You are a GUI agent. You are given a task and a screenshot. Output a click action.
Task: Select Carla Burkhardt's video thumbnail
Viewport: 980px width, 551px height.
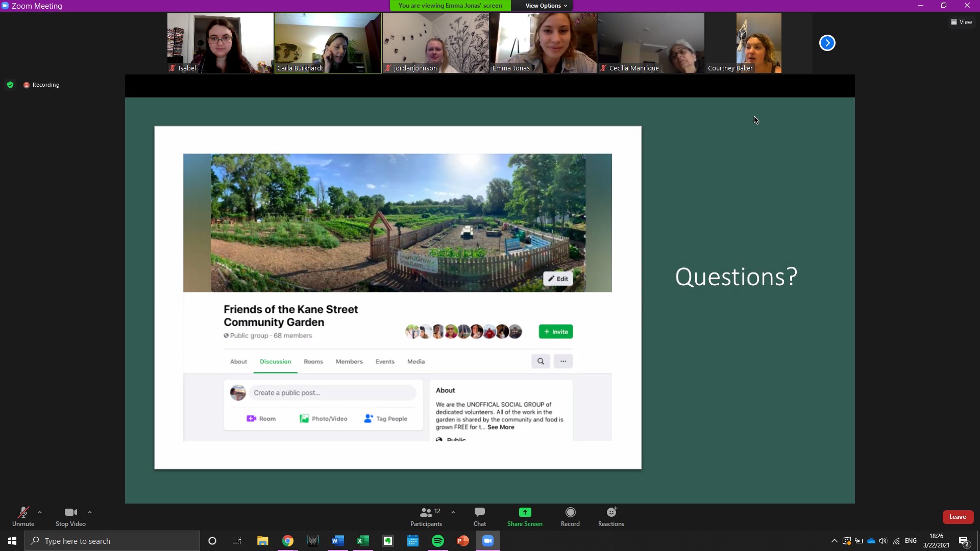[328, 43]
